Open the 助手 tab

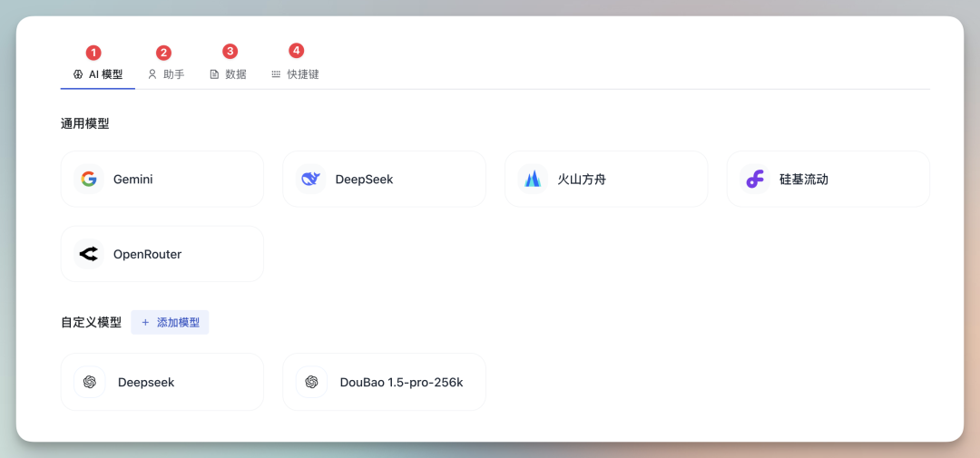pos(166,74)
